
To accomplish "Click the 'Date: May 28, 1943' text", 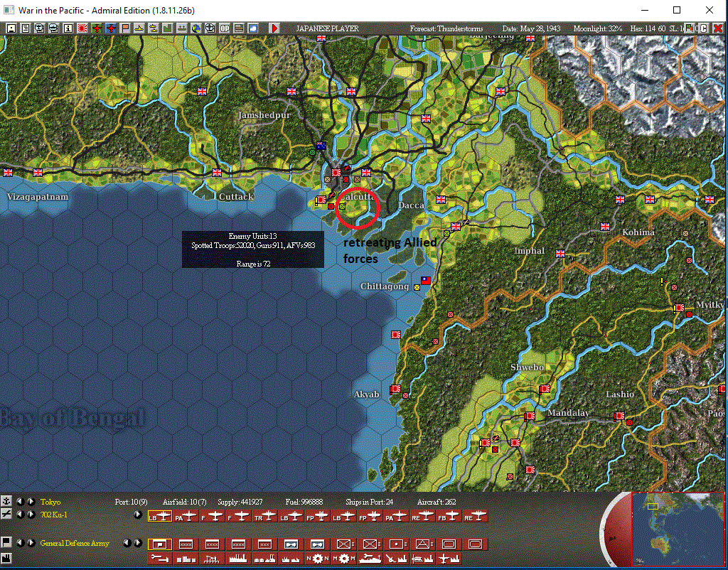I will [531, 28].
